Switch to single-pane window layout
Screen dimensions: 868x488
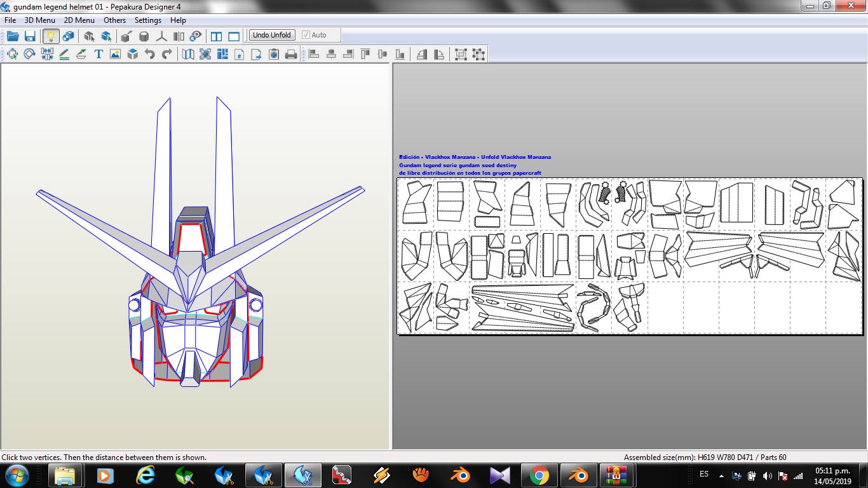234,36
